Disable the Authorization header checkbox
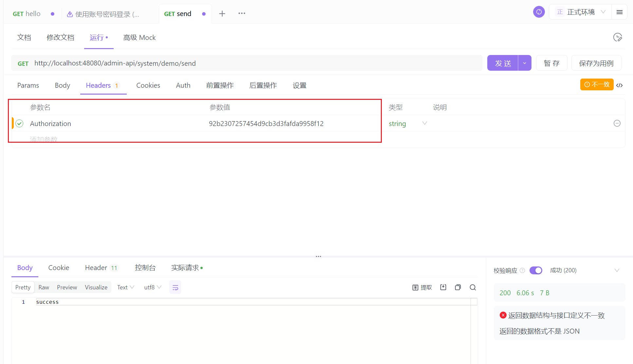 pos(19,123)
